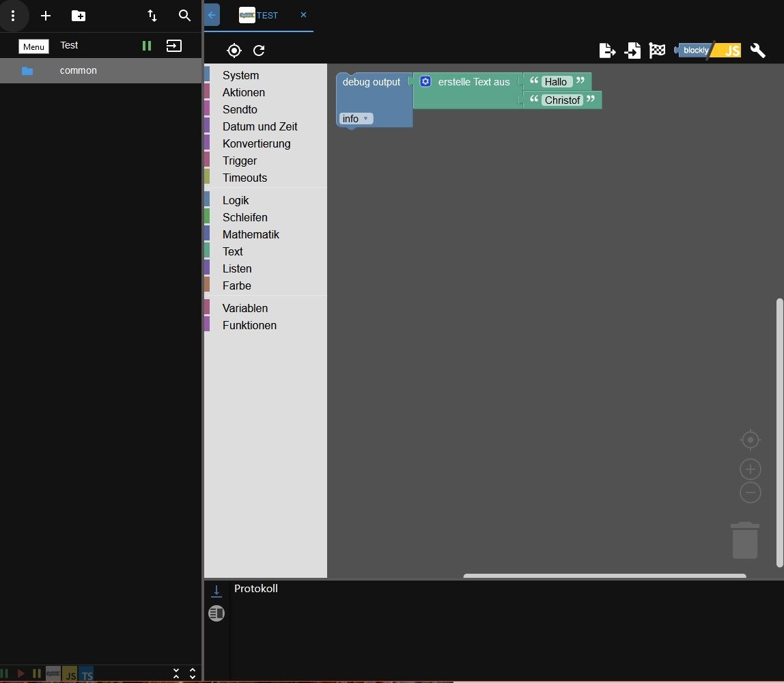Click the Protokoll log header
This screenshot has width=784, height=683.
pyautogui.click(x=256, y=589)
